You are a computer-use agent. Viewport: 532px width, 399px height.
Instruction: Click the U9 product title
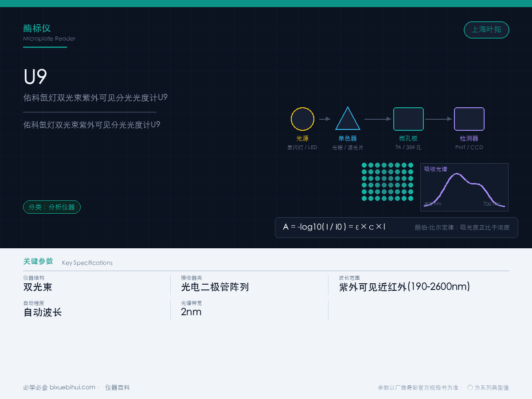35,77
